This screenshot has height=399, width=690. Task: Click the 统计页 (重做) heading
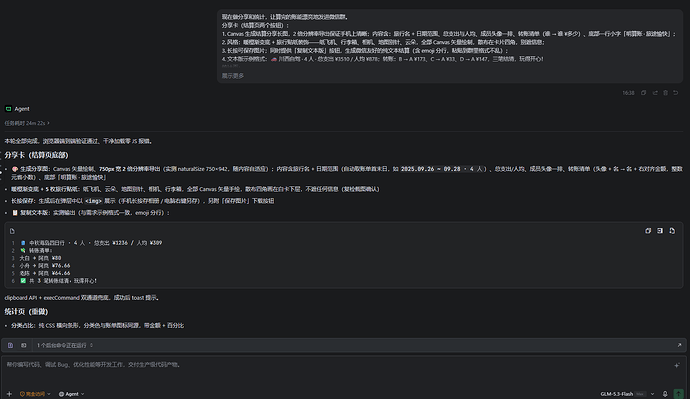tap(26, 311)
